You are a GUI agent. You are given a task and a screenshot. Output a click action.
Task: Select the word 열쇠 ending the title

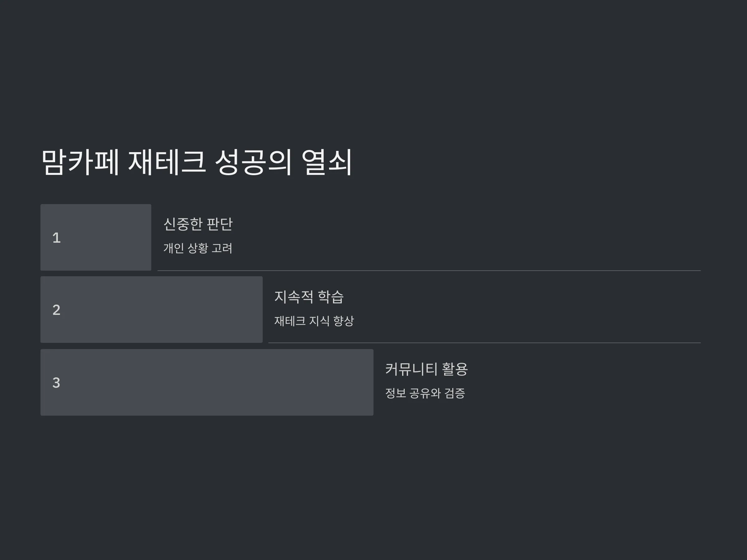(327, 162)
